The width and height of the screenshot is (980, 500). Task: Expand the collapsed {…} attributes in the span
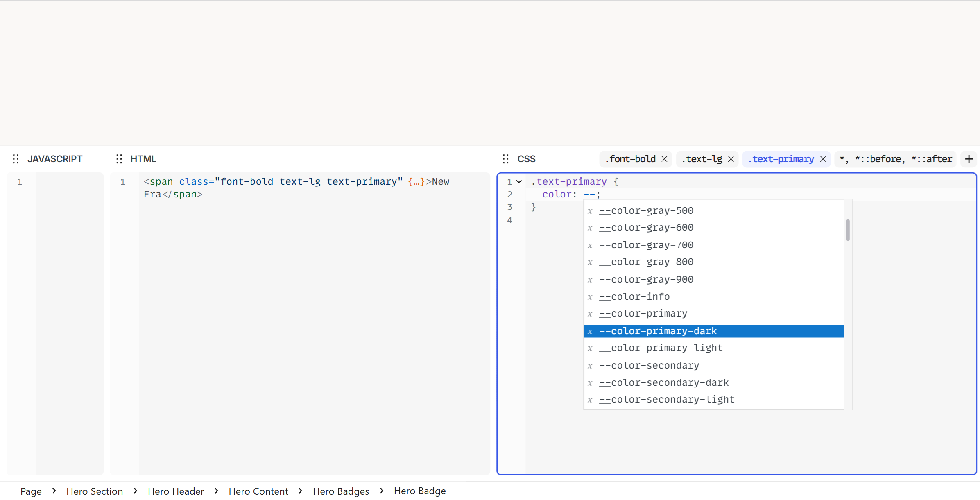click(416, 181)
